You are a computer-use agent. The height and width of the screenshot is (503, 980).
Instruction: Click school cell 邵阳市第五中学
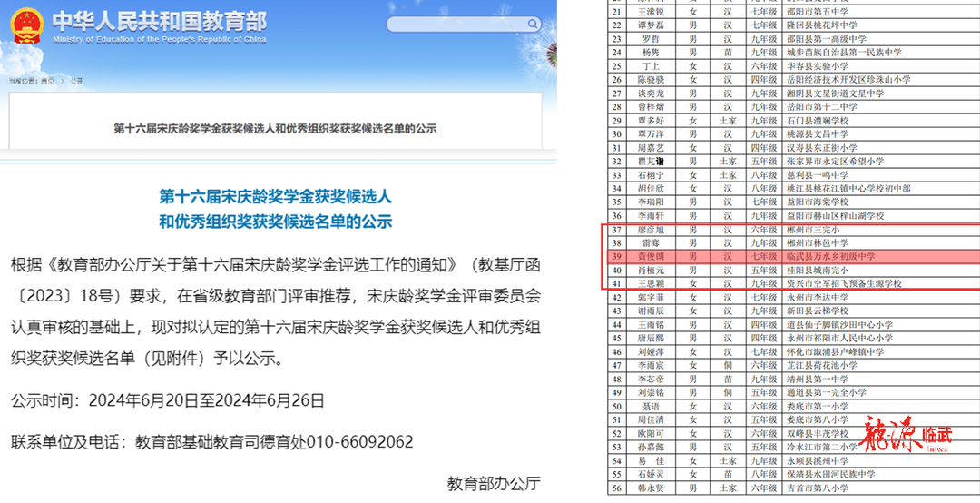click(818, 11)
